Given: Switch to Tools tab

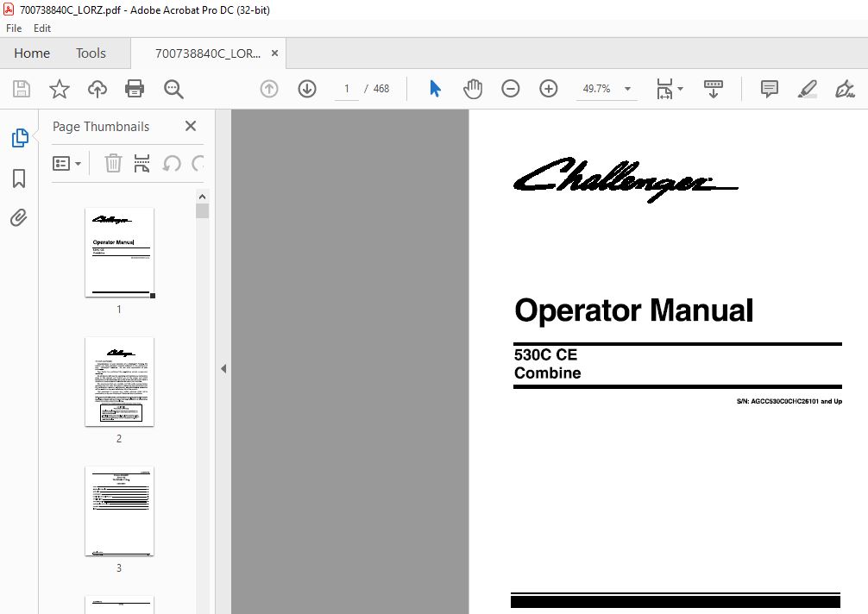Looking at the screenshot, I should coord(91,53).
